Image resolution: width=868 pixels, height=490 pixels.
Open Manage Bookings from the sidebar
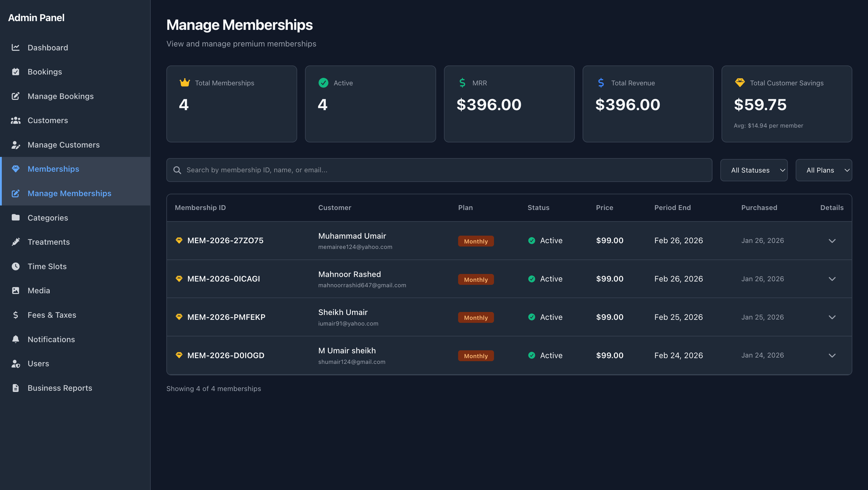(x=61, y=96)
